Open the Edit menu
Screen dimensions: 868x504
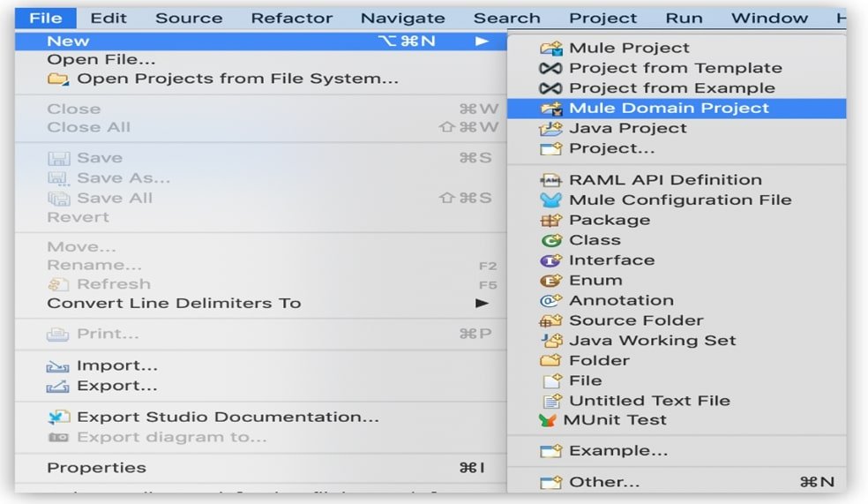[108, 18]
